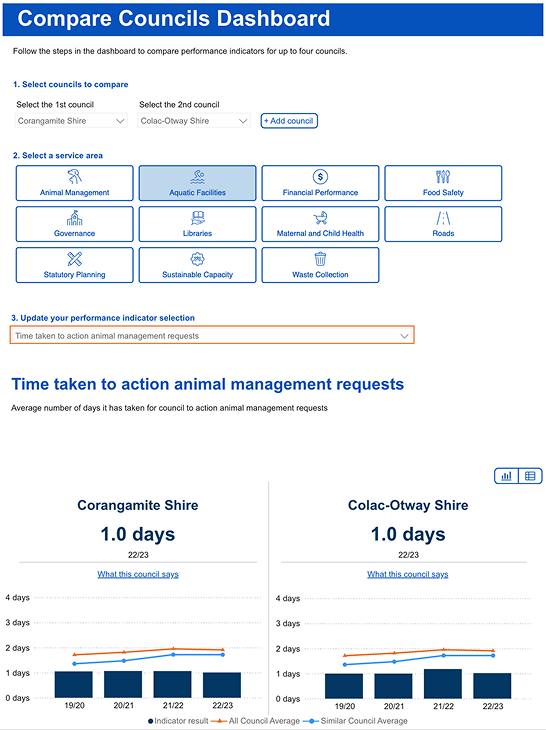Select the Food Safety service label
546x730 pixels.
click(x=443, y=192)
